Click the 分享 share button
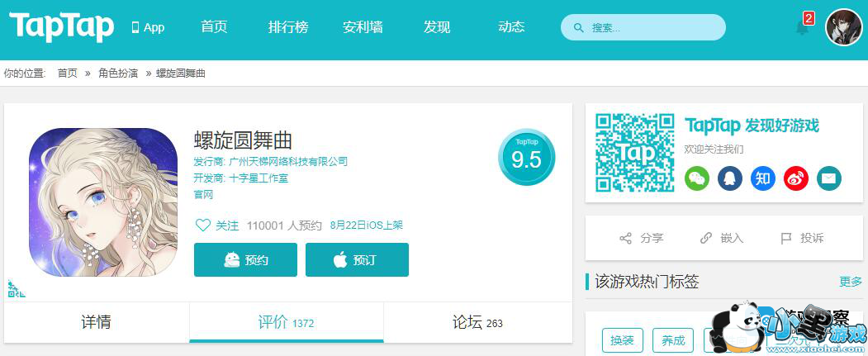Image resolution: width=868 pixels, height=356 pixels. 641,238
